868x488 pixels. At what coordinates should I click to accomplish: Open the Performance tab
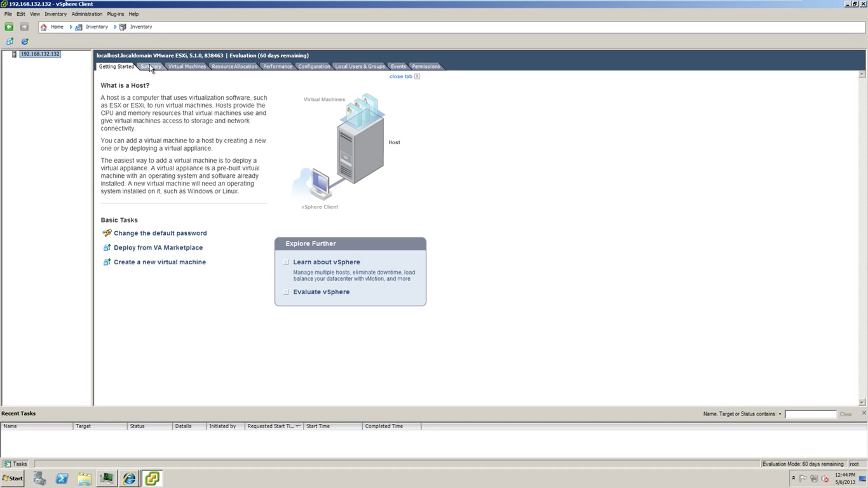278,66
